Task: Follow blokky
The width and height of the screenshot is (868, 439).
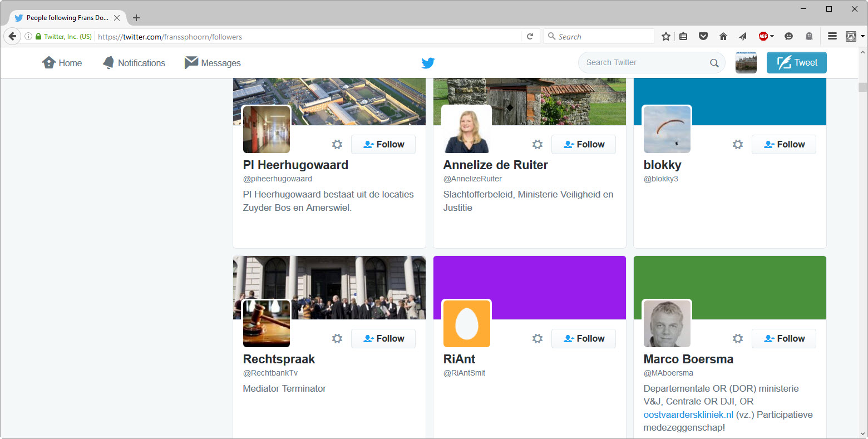Action: [x=784, y=145]
